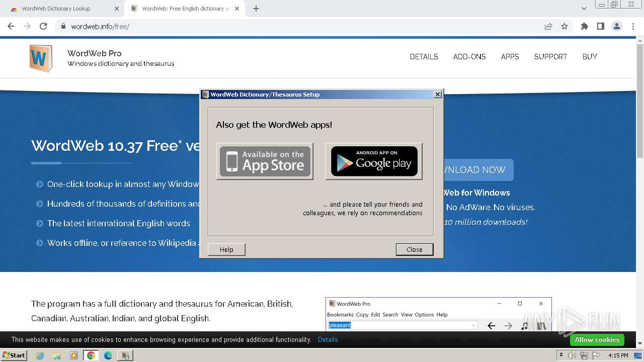Open the Google Play badge in setup dialog

(374, 161)
